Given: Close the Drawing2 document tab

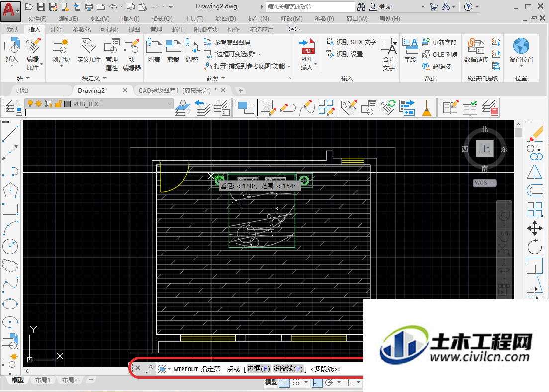Looking at the screenshot, I should pyautogui.click(x=125, y=90).
